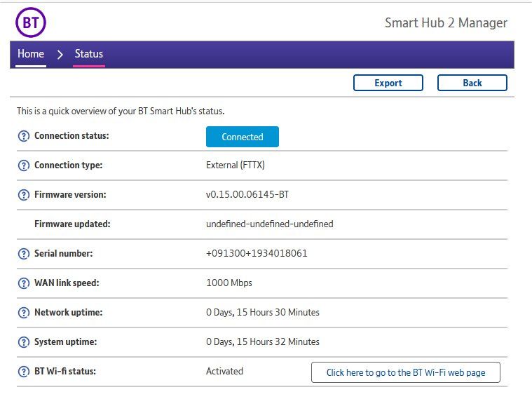The width and height of the screenshot is (532, 413).
Task: Go to Home in the breadcrumb bar
Action: coord(31,54)
